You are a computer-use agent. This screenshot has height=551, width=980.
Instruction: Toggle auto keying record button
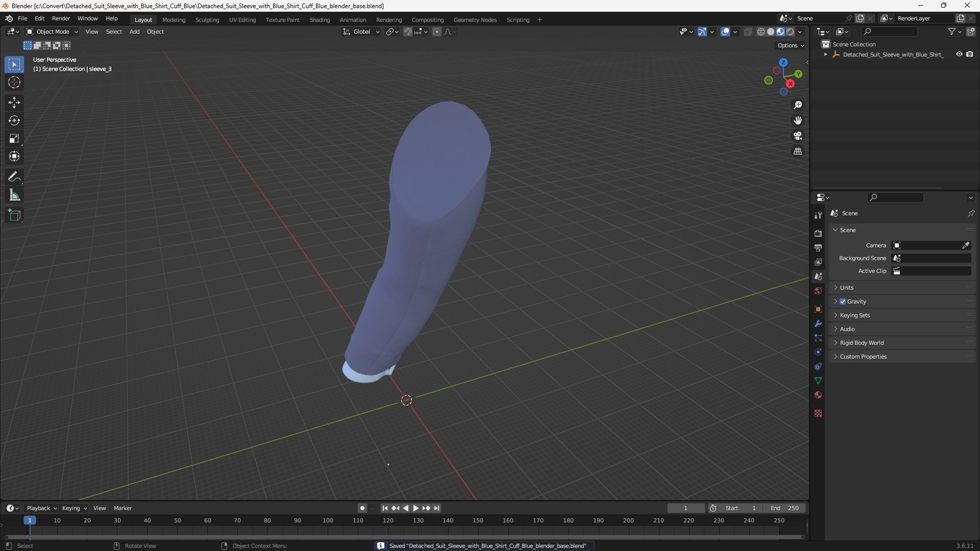click(362, 508)
